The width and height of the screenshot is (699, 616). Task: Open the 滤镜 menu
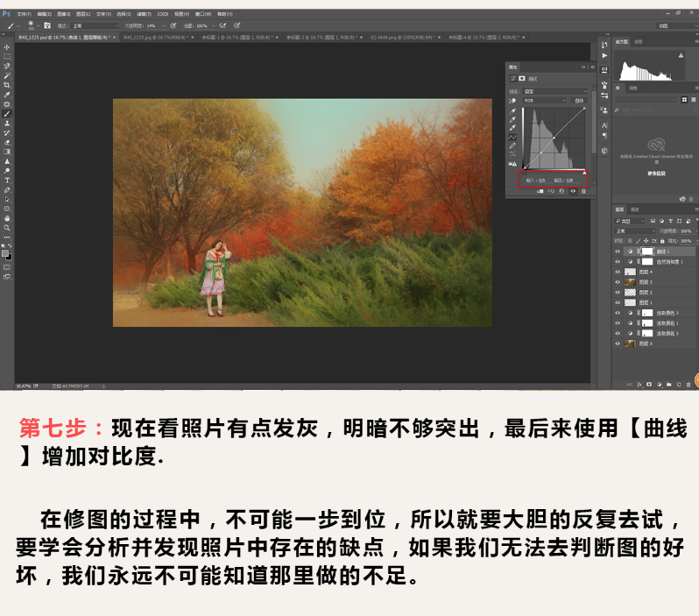pos(144,14)
